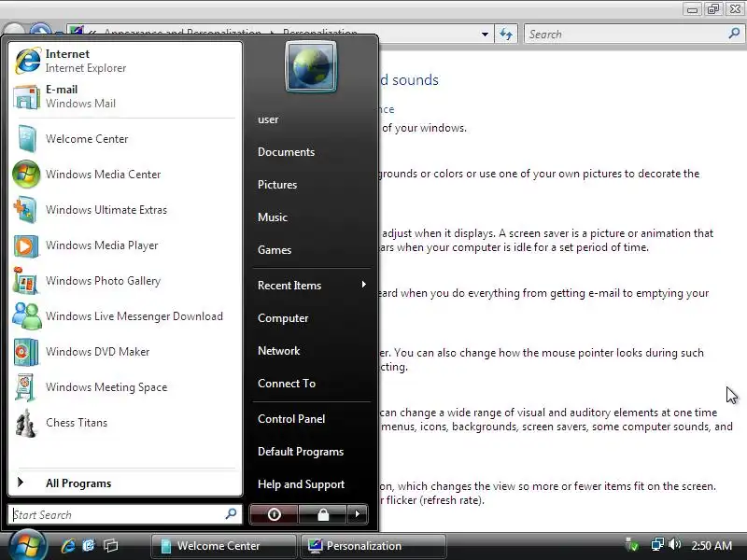Click Switch between windows Quick Launch icon
This screenshot has width=747, height=560.
tap(111, 546)
